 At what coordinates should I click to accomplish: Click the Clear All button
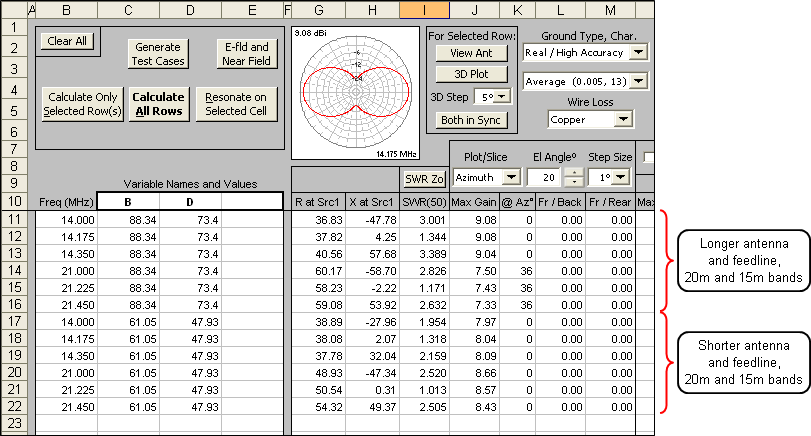click(x=67, y=41)
